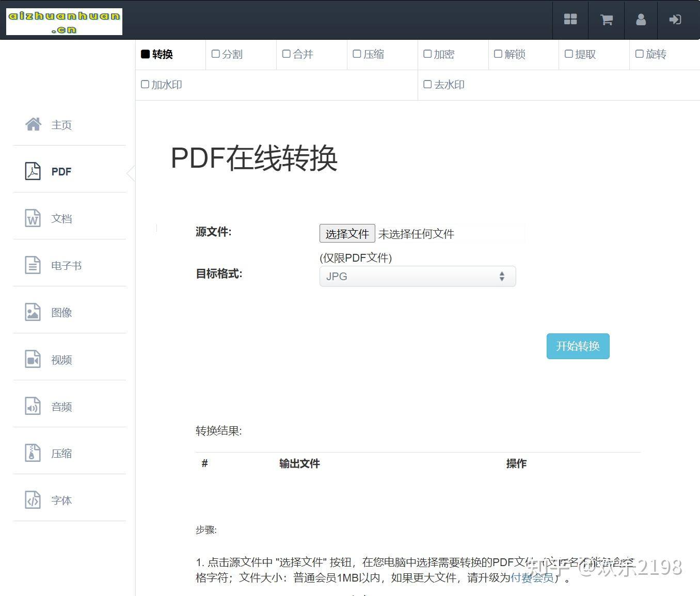The height and width of the screenshot is (596, 700).
Task: Click the 步骤: label
Action: pos(206,530)
